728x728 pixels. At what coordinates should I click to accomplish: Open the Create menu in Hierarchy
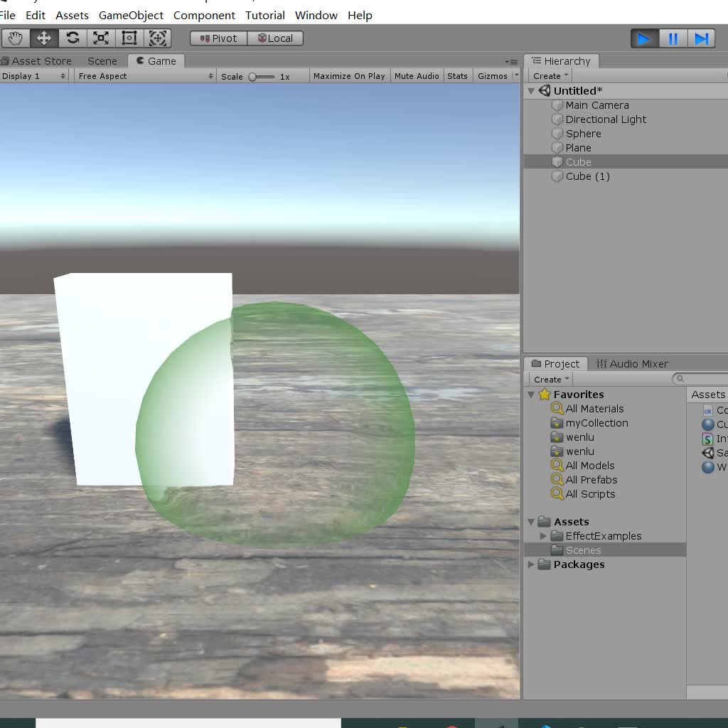548,75
